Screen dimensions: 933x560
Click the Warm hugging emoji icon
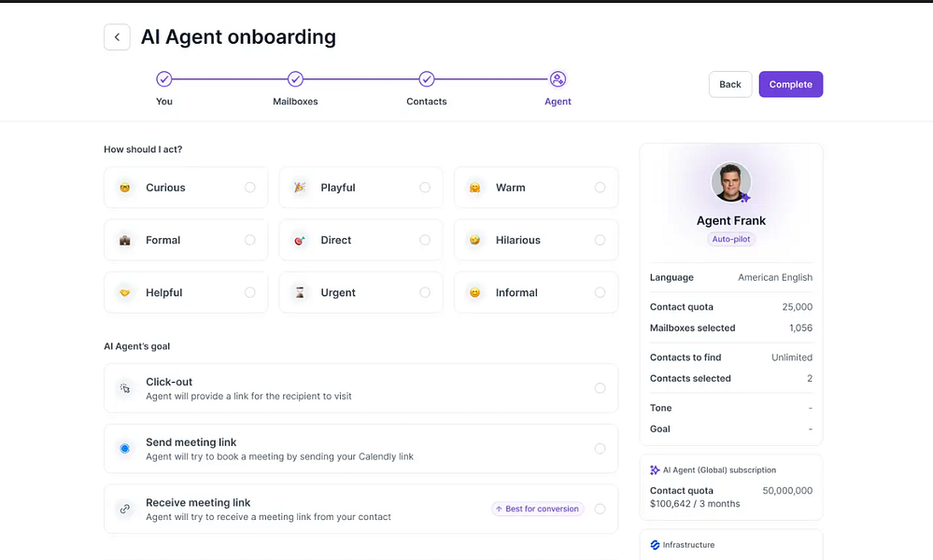pos(474,188)
